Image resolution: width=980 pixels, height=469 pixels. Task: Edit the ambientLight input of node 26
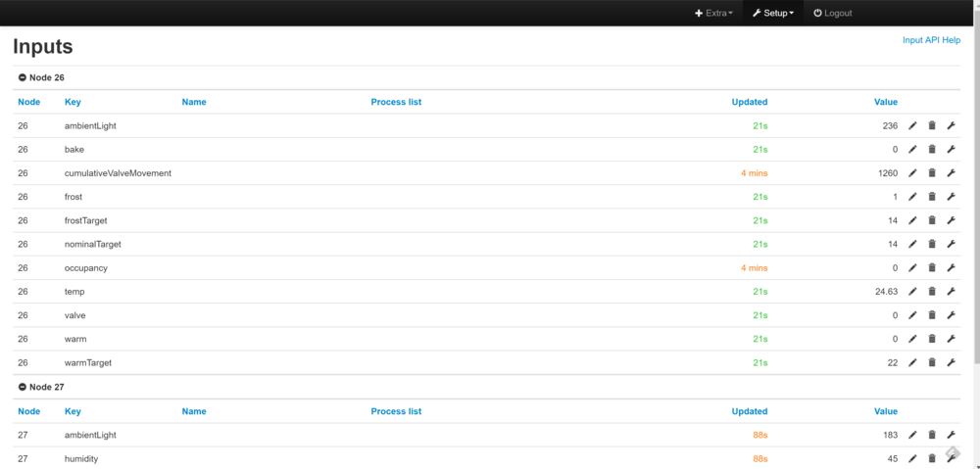click(912, 125)
